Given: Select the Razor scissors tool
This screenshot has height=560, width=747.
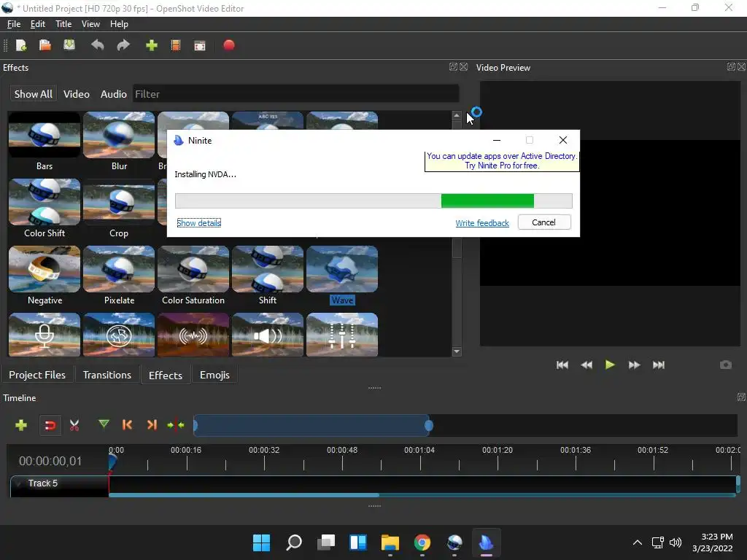Looking at the screenshot, I should (x=74, y=425).
